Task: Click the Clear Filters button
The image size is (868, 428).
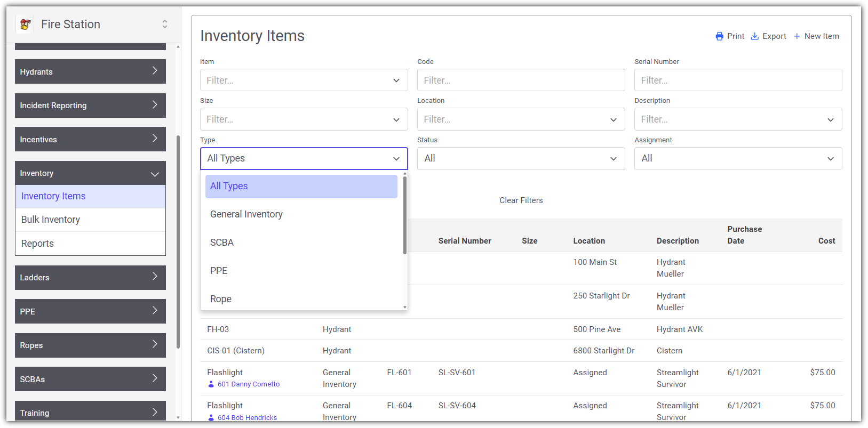Action: [521, 200]
